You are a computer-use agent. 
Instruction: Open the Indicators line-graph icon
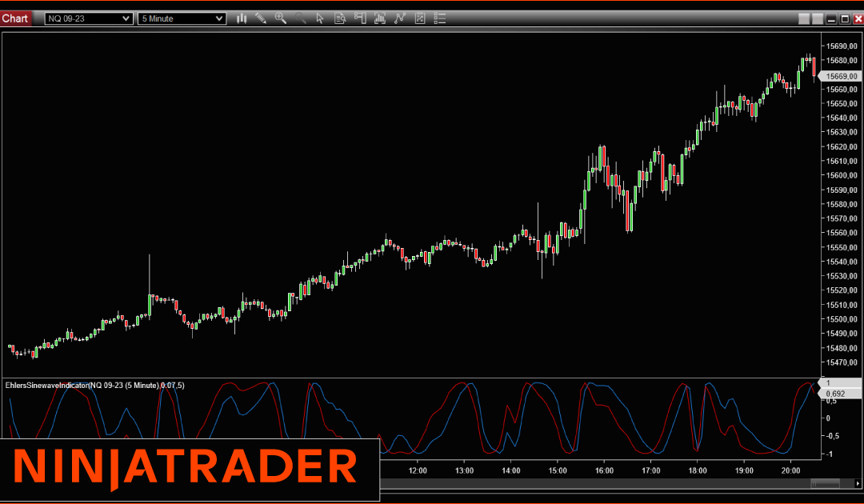400,18
